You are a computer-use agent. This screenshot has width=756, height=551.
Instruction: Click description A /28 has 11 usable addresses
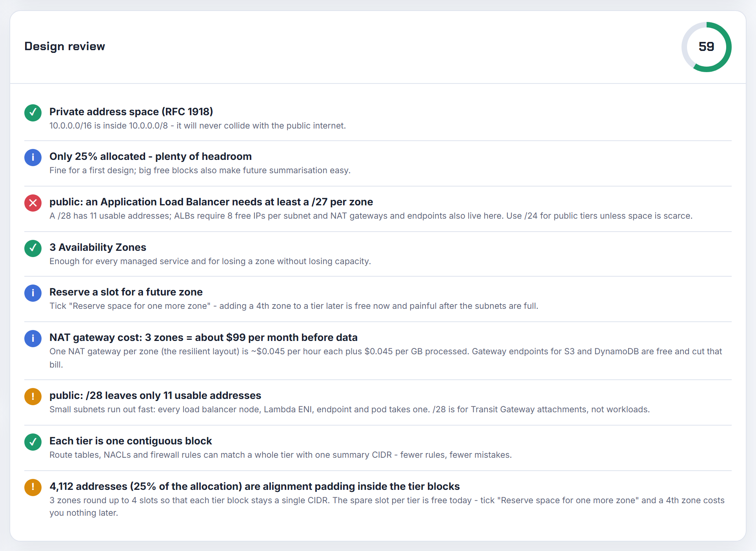(371, 216)
